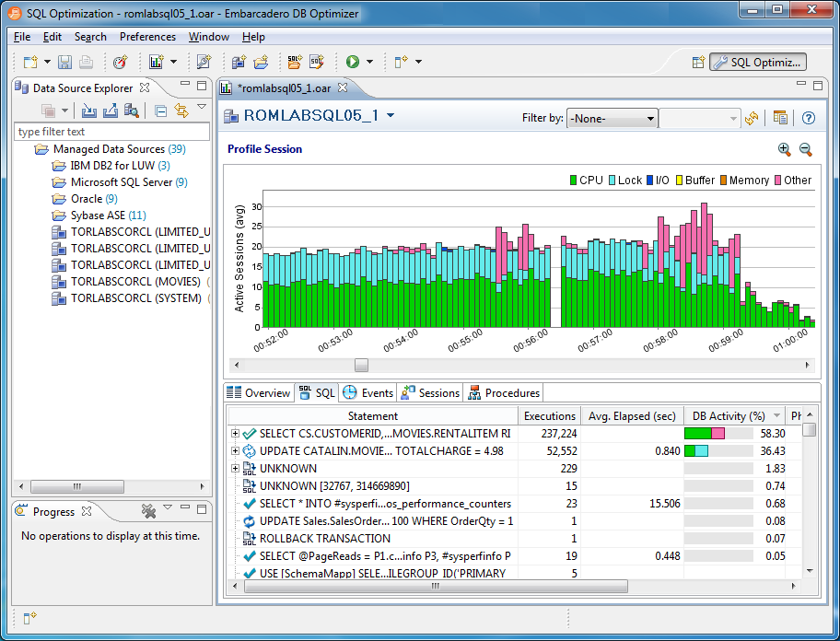Click the CPU green legend swatch
Screen dimensions: 840x641
tap(573, 181)
